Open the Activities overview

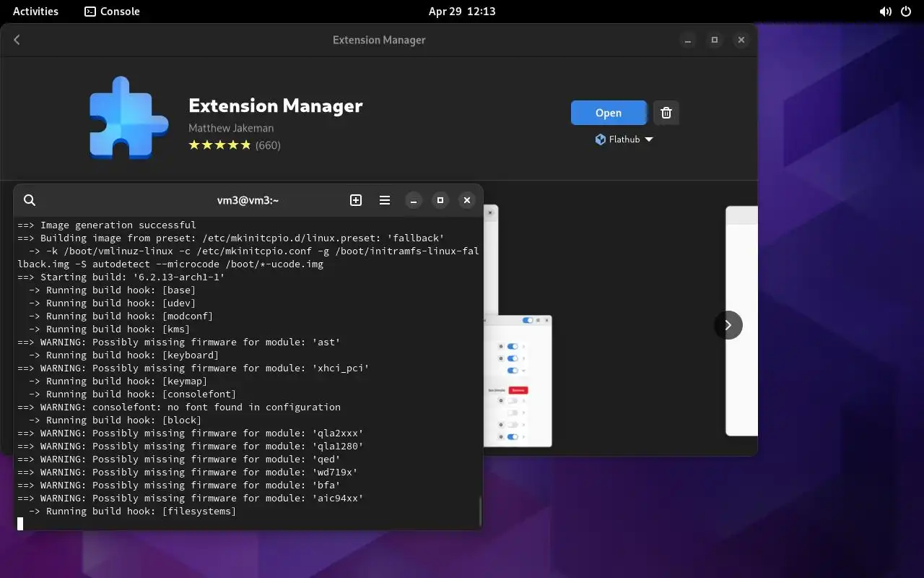[35, 12]
